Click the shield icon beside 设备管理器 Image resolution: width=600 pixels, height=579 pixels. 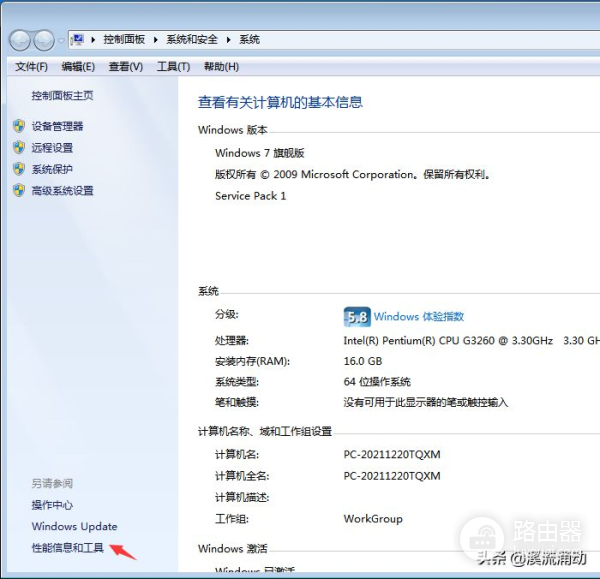[x=19, y=126]
